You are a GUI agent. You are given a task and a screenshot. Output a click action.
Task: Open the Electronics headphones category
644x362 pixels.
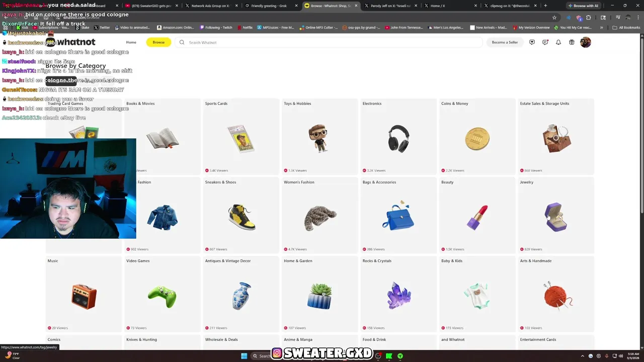pyautogui.click(x=398, y=136)
